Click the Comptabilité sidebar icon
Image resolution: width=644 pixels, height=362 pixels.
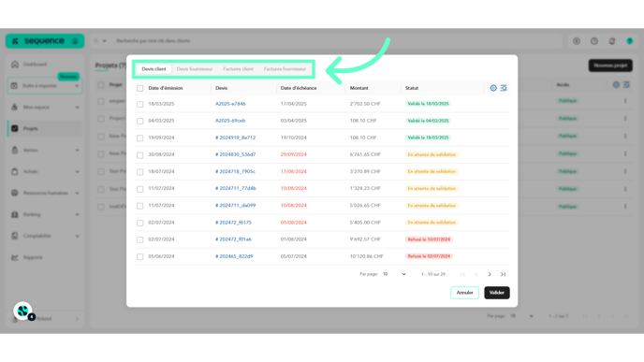pos(15,236)
